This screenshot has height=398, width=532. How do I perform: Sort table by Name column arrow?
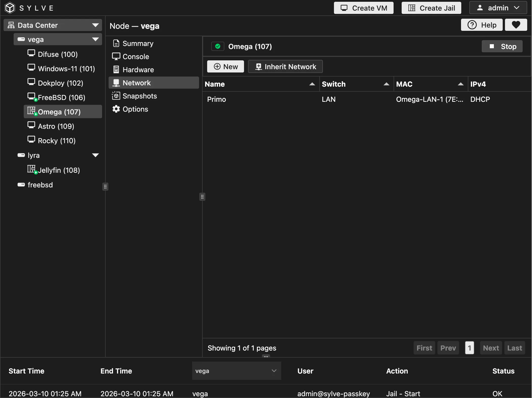click(x=312, y=84)
